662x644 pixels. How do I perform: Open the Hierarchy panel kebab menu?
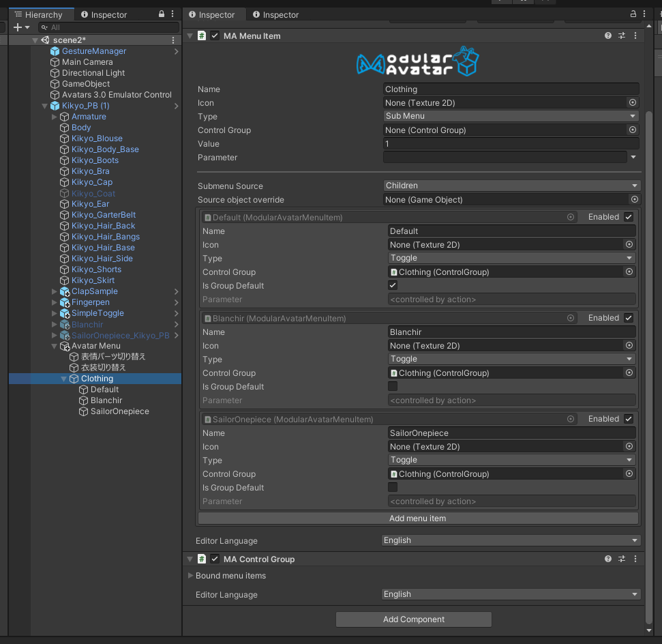pyautogui.click(x=172, y=14)
